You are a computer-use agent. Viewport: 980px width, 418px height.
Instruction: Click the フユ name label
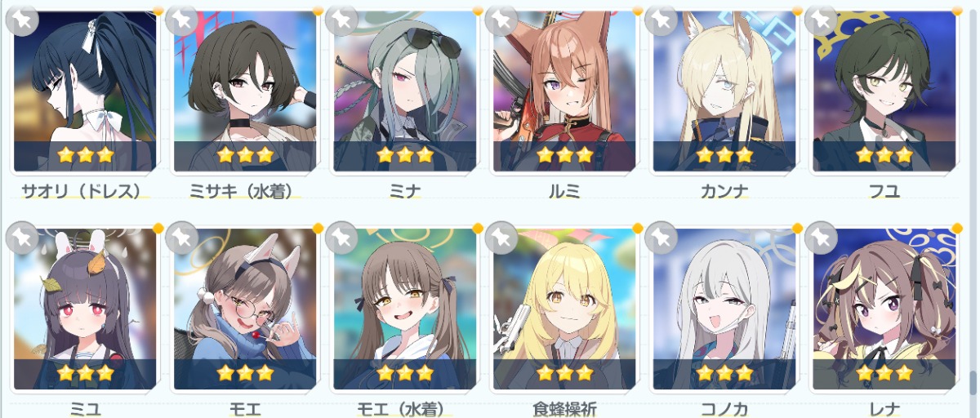(884, 191)
